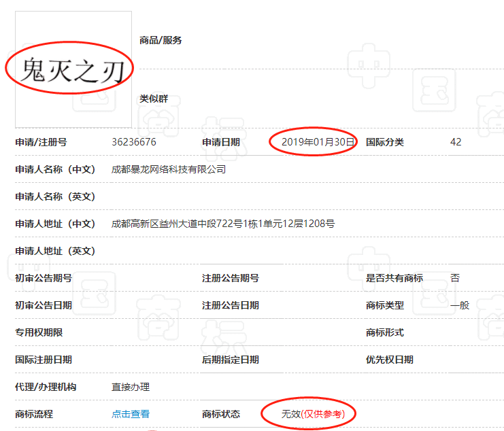Image resolution: width=504 pixels, height=431 pixels.
Task: Select the 直接办理 agency value
Action: (131, 387)
